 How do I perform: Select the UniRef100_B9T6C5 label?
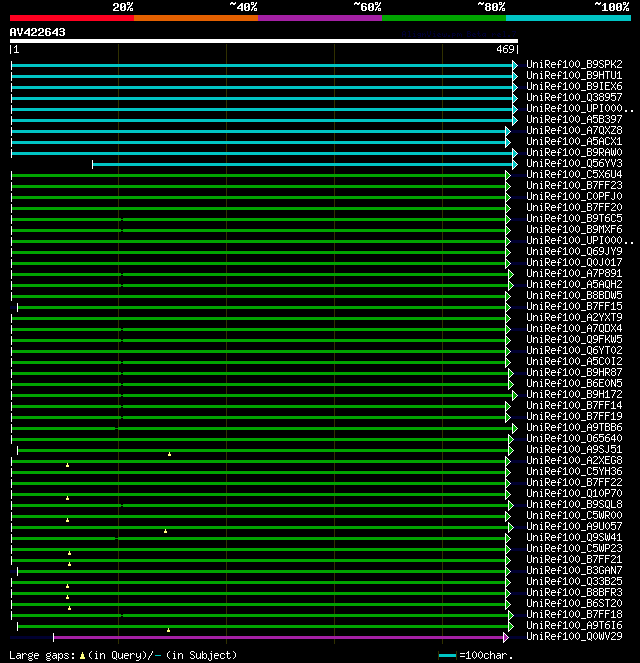tap(574, 218)
